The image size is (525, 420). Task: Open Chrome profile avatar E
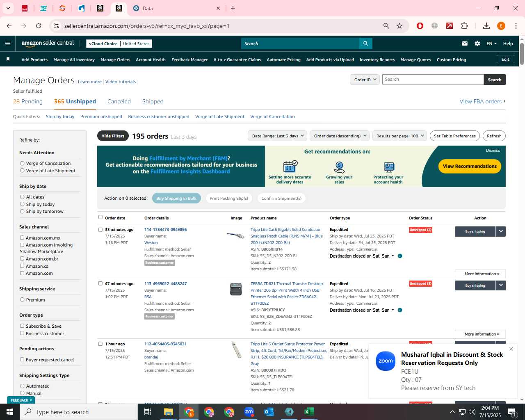[x=501, y=26]
